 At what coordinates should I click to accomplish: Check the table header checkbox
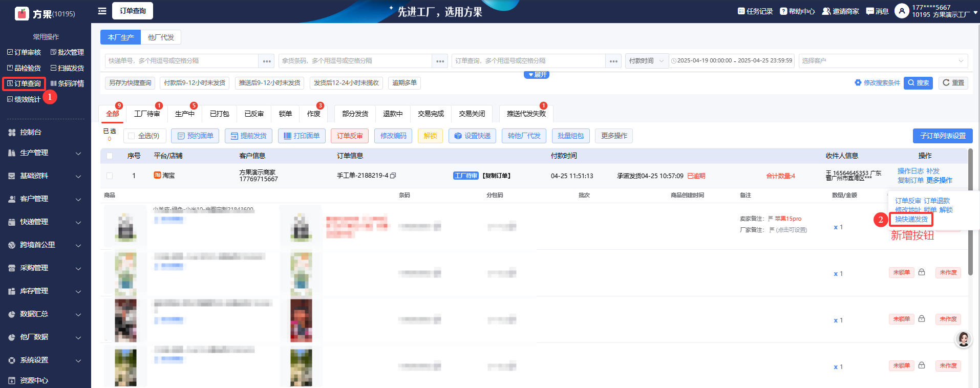(110, 156)
